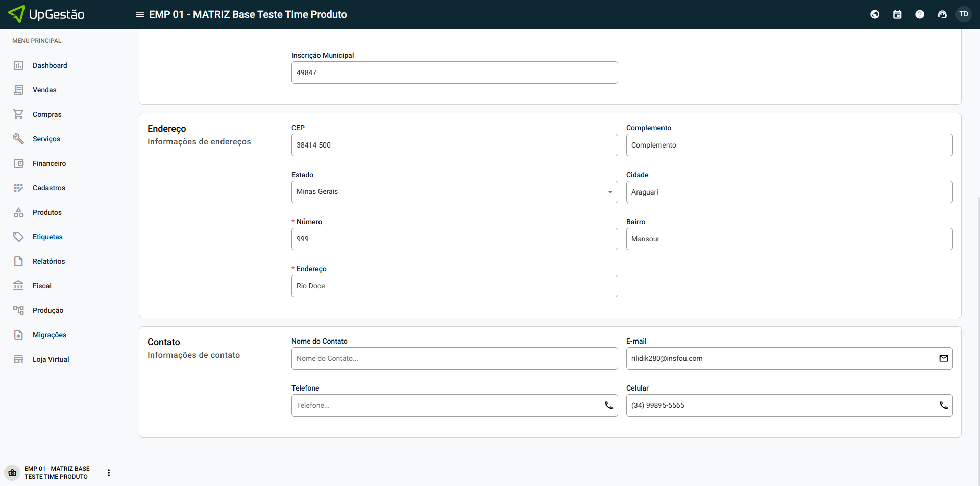This screenshot has height=486, width=980.
Task: Open the Dashboard menu item
Action: pyautogui.click(x=50, y=65)
